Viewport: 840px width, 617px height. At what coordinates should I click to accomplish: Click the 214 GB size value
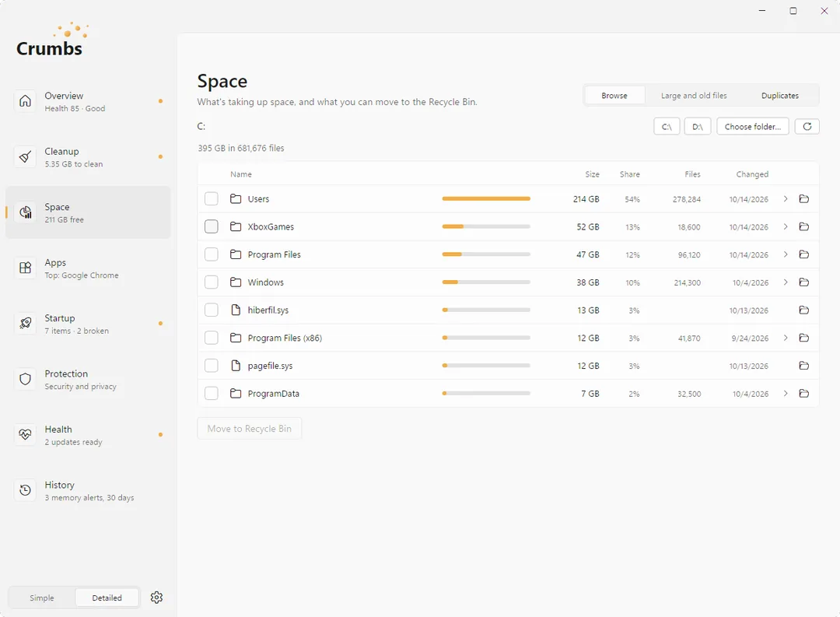(x=586, y=199)
